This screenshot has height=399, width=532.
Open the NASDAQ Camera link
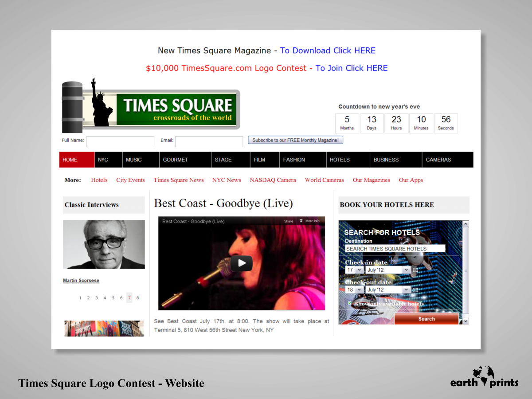273,180
